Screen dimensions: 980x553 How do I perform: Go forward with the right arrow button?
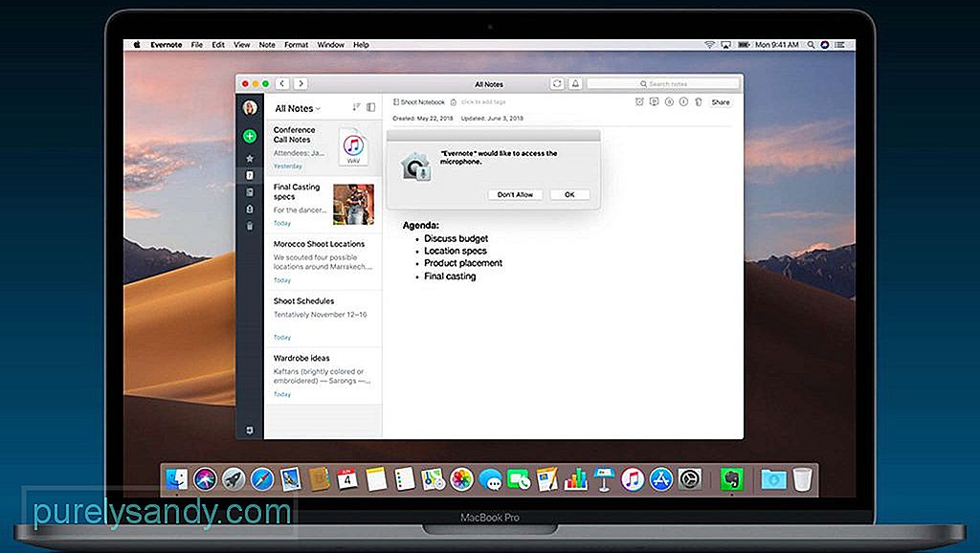(x=301, y=83)
